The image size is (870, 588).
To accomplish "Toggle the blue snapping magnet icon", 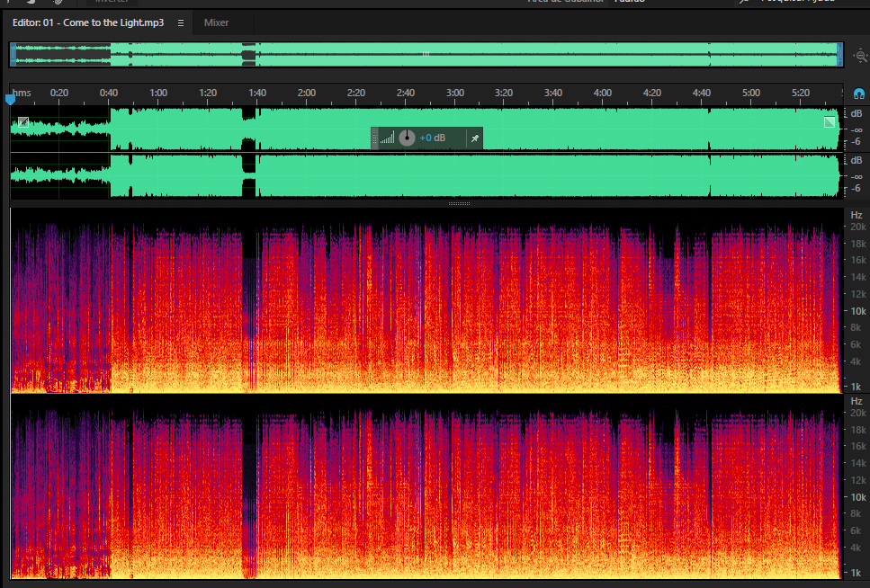I will (x=859, y=94).
